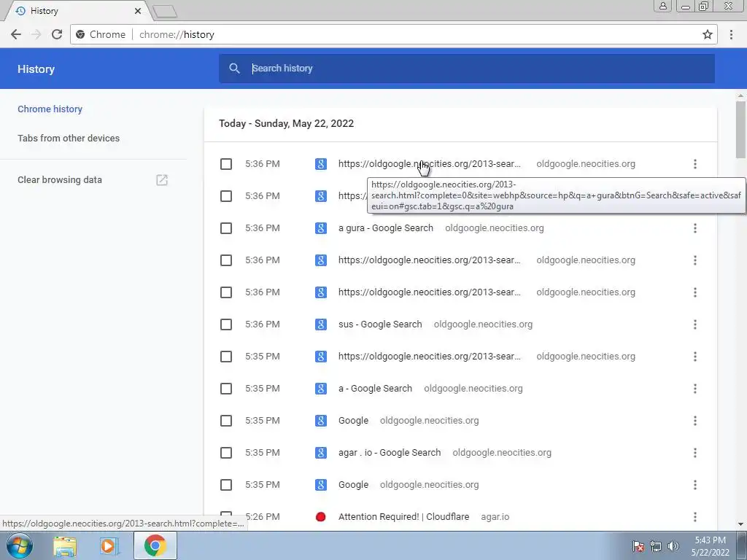Viewport: 747px width, 560px height.
Task: Open Windows Explorer from the taskbar
Action: [x=65, y=545]
